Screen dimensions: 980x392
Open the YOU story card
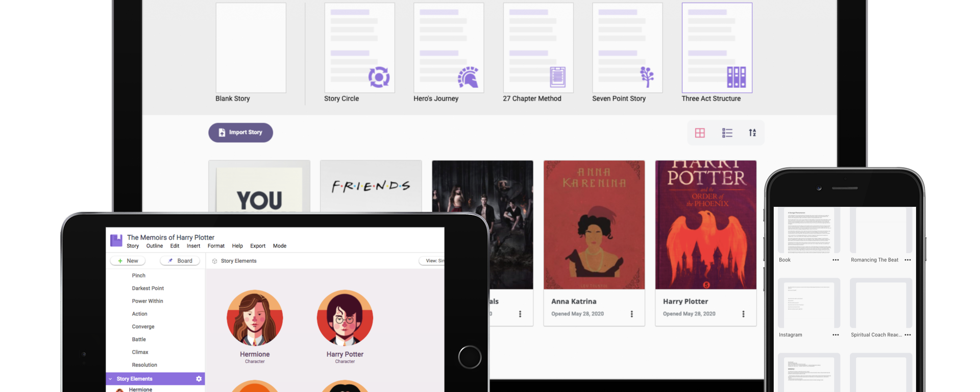259,186
